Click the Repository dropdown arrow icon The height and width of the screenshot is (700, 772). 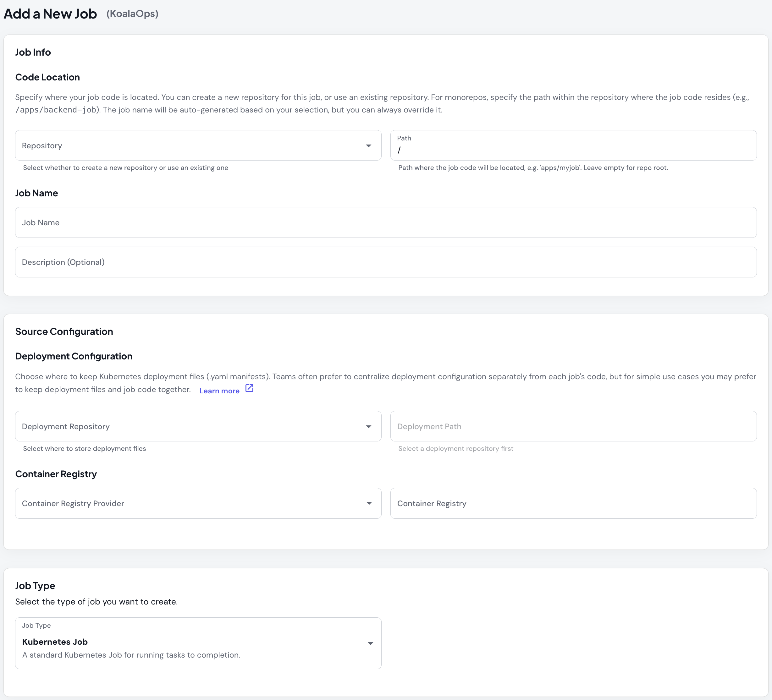pyautogui.click(x=368, y=145)
